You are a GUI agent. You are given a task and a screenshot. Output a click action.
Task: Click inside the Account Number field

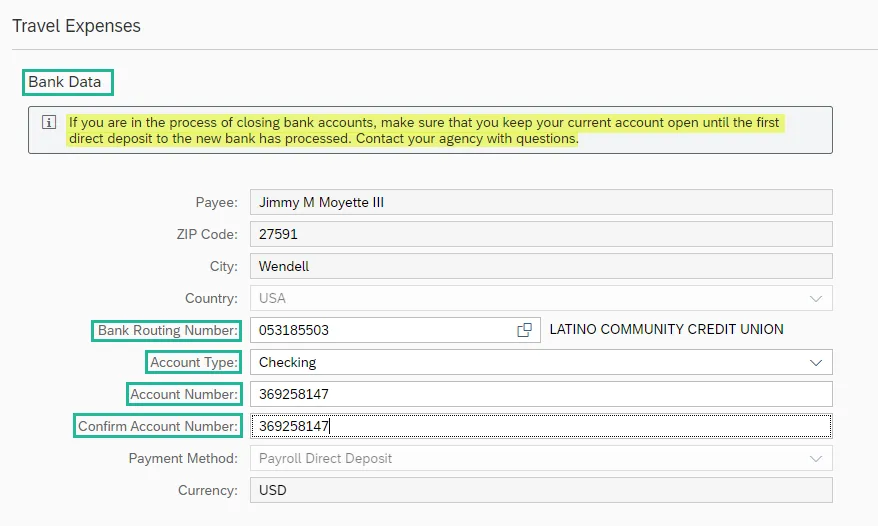(x=540, y=394)
